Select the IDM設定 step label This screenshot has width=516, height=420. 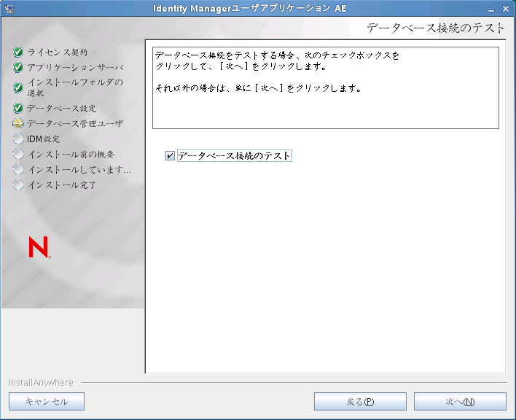[44, 139]
